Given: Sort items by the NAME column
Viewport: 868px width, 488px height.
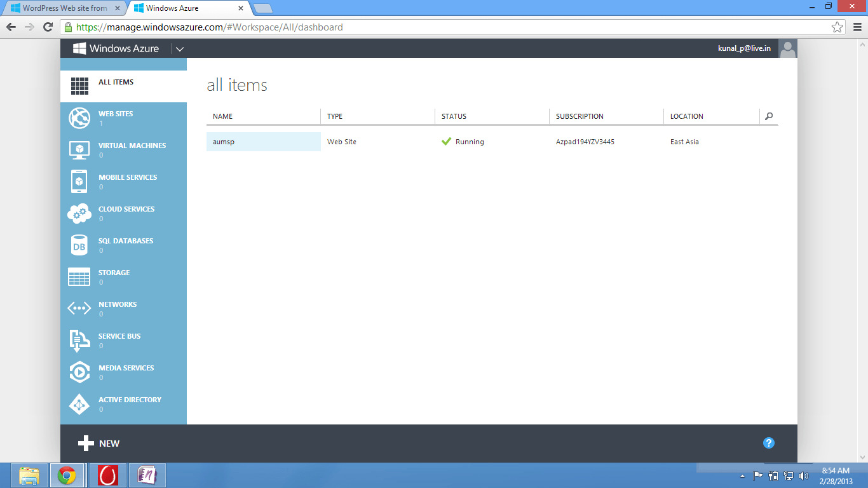Looking at the screenshot, I should [x=223, y=116].
